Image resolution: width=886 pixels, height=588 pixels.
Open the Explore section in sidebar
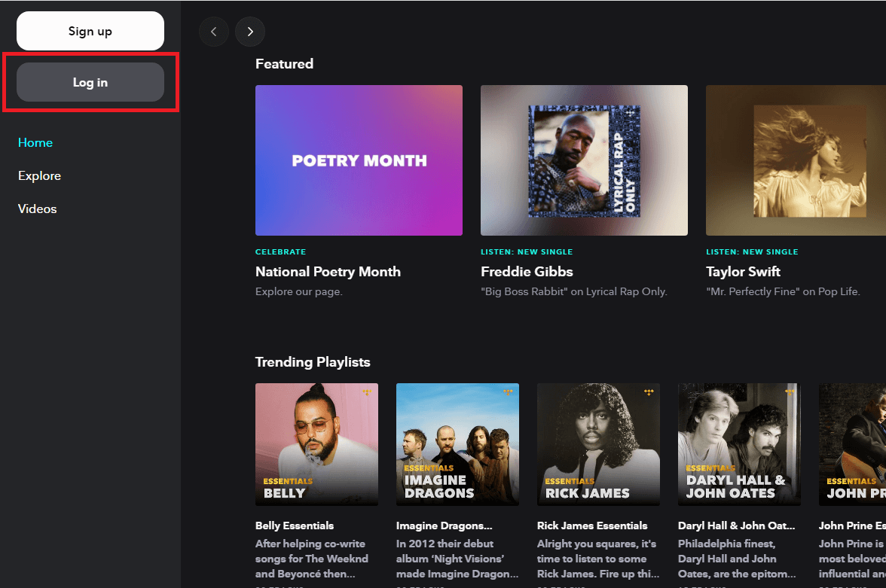(39, 175)
